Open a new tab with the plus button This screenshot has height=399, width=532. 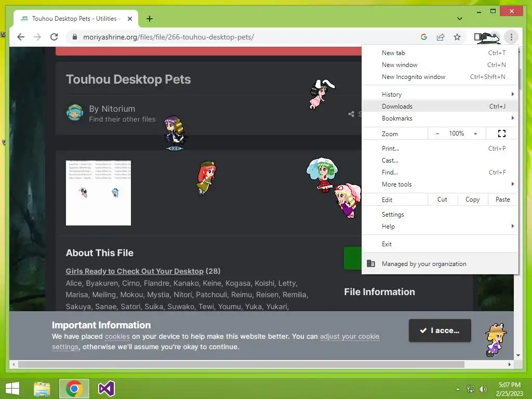pos(150,19)
